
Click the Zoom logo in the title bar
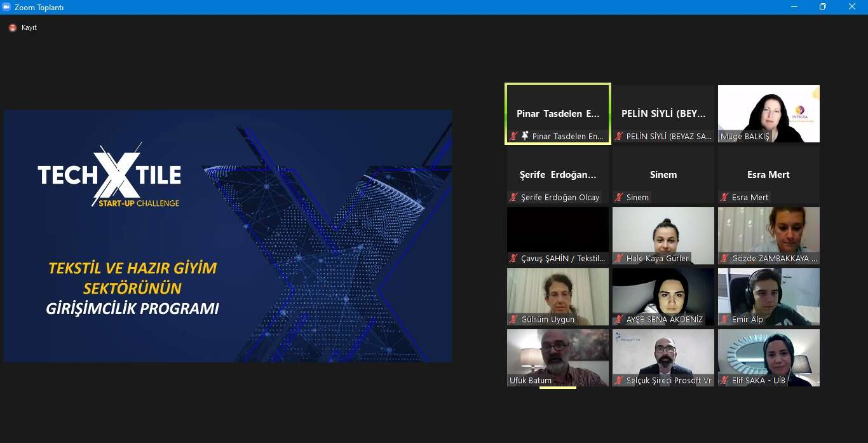tap(7, 7)
